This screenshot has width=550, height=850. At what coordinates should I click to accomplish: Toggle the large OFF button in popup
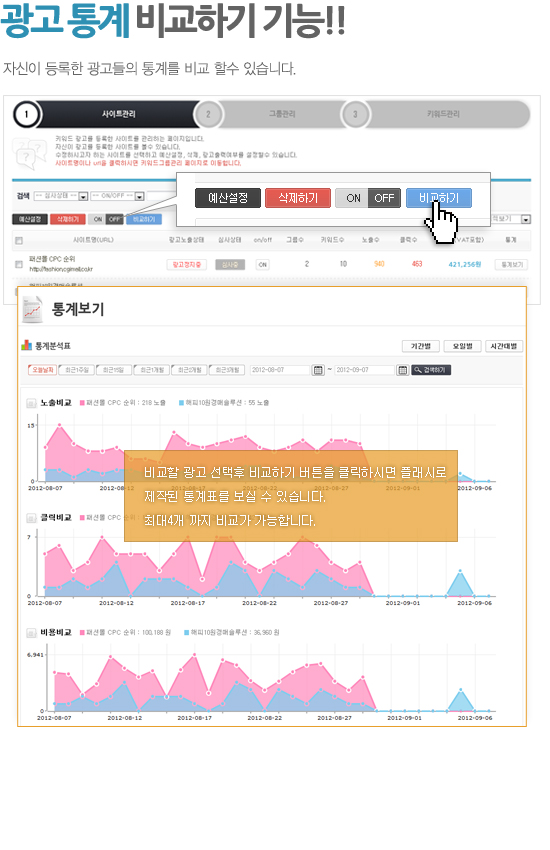pos(384,198)
